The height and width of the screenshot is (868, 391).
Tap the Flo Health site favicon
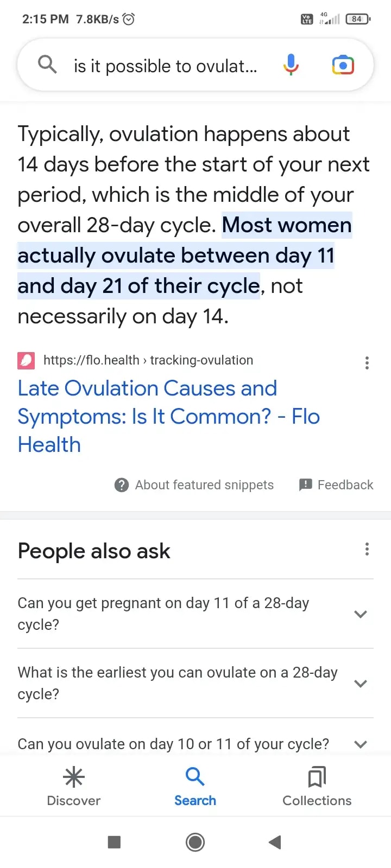point(26,361)
